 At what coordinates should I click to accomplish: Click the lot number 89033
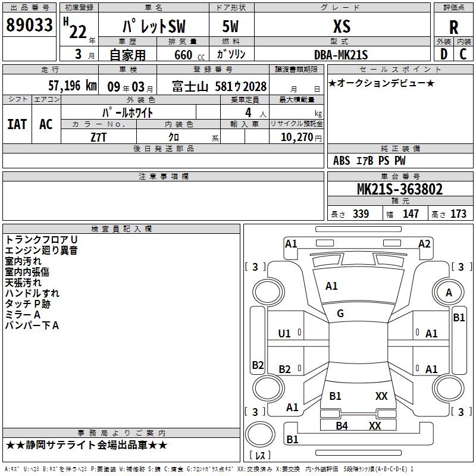pos(30,25)
